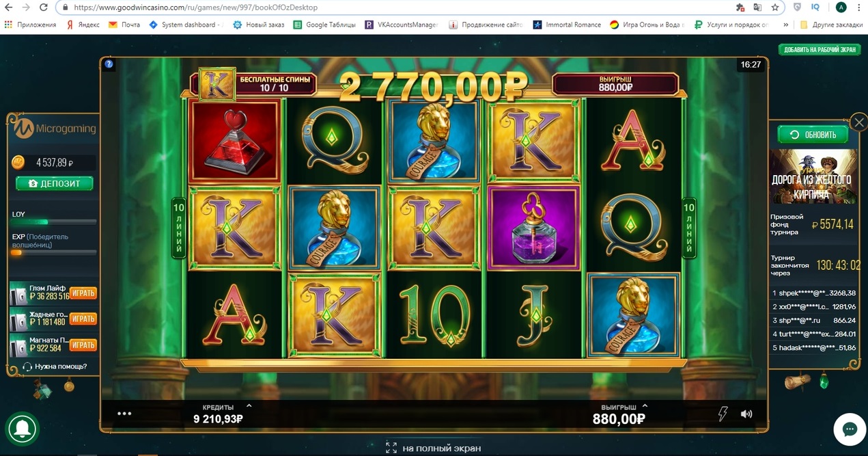Image resolution: width=868 pixels, height=456 pixels.
Task: Open the blue question mark help icon
Action: click(109, 64)
